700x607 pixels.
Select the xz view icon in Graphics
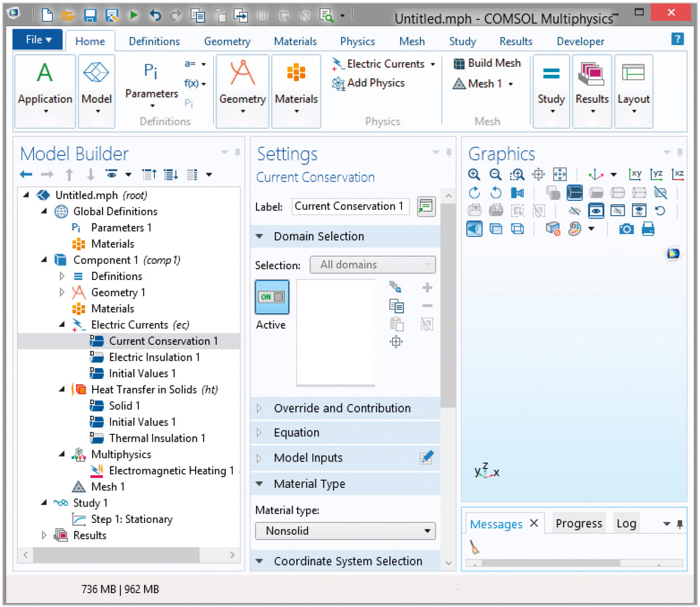click(x=678, y=174)
